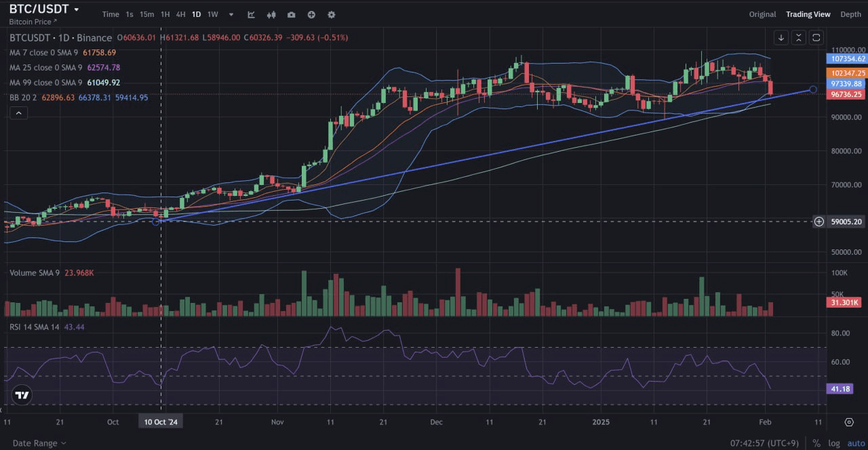Click the collapse panes arrows icon
The height and width of the screenshot is (450, 868).
(x=799, y=38)
